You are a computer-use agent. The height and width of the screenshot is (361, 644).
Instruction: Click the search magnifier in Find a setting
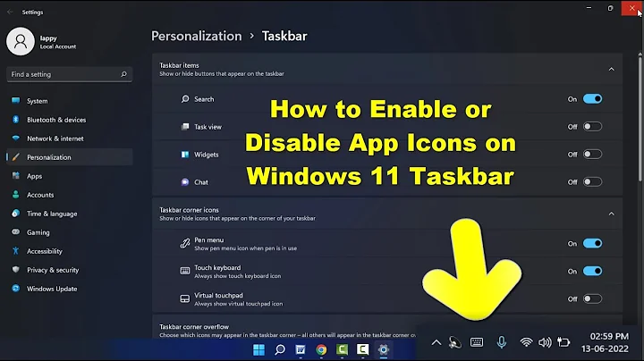123,74
